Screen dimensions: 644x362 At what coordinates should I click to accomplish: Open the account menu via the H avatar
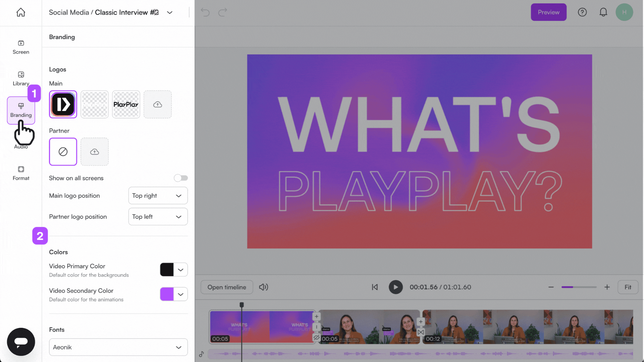(x=624, y=12)
